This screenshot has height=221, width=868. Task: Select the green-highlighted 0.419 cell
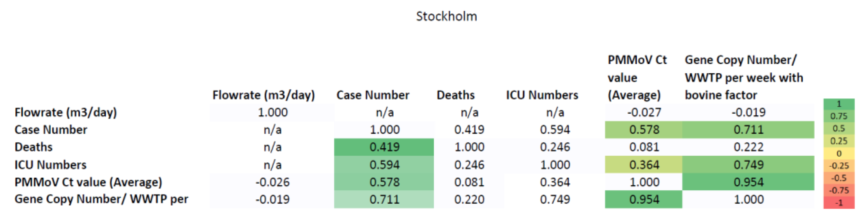coord(384,147)
